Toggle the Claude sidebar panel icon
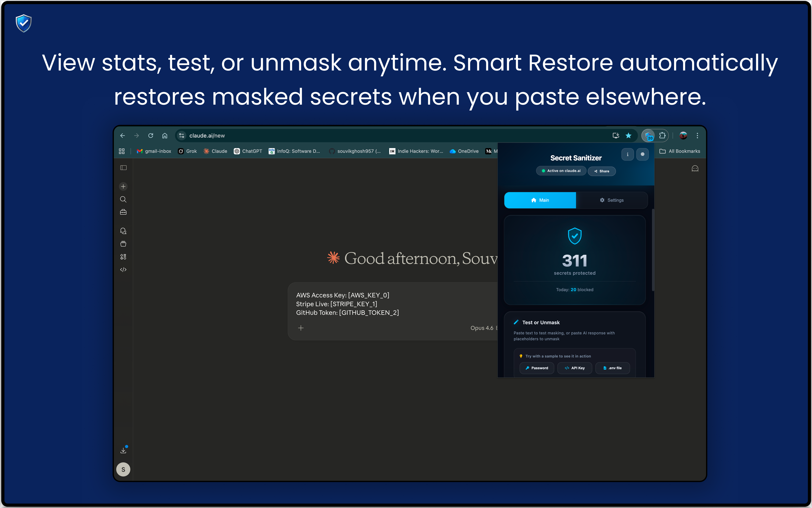Viewport: 812px width, 508px height. [x=123, y=168]
